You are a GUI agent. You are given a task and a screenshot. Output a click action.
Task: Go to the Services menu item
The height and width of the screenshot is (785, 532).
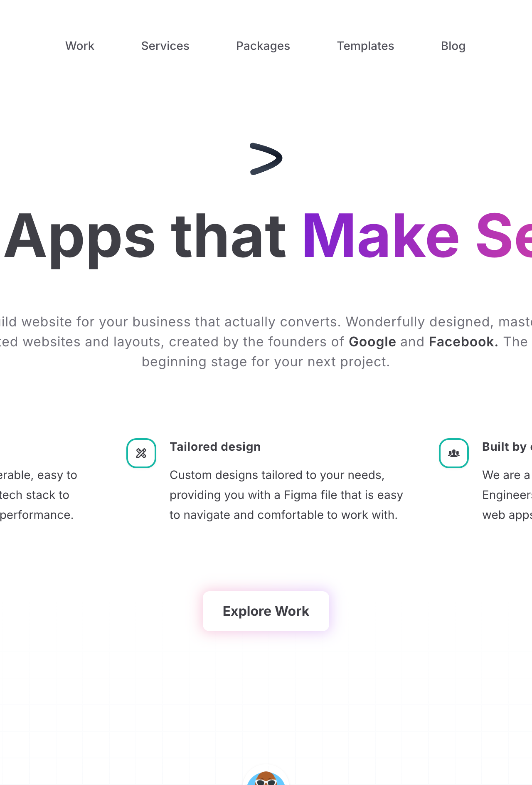point(165,46)
